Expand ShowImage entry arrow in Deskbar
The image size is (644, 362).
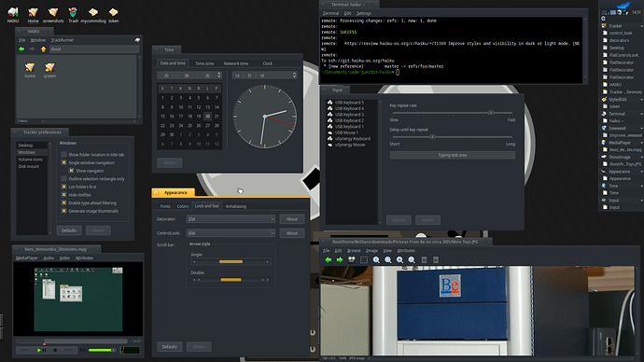(641, 157)
